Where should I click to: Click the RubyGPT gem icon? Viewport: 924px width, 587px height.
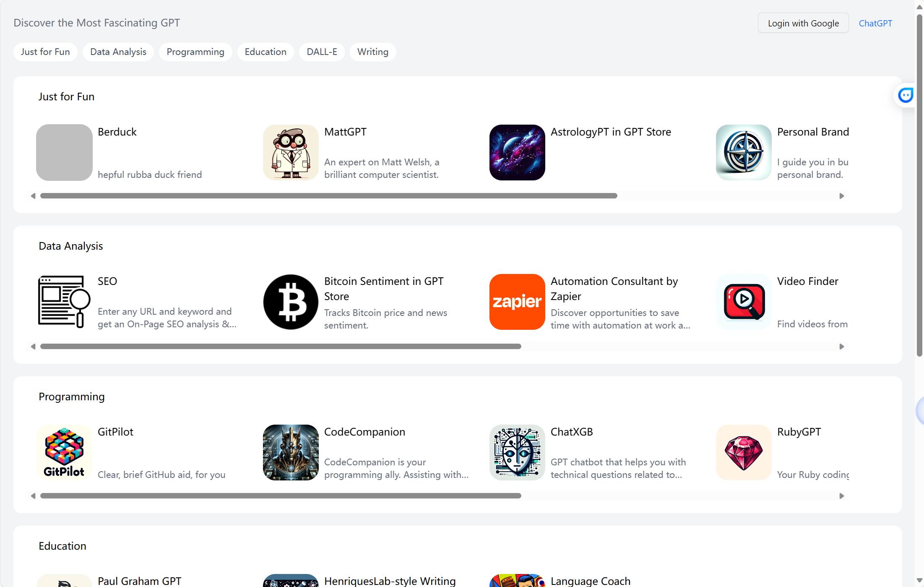(744, 452)
